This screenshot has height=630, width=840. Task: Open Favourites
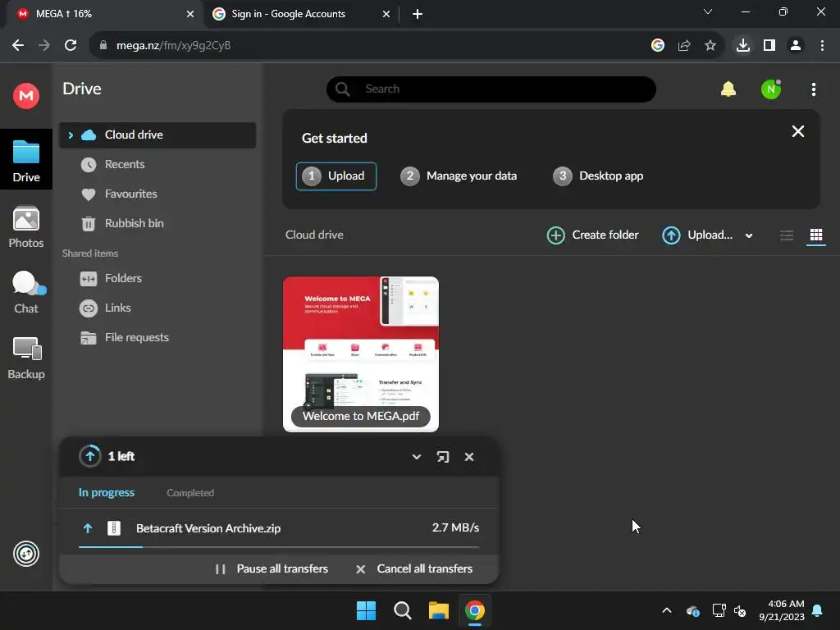[130, 194]
